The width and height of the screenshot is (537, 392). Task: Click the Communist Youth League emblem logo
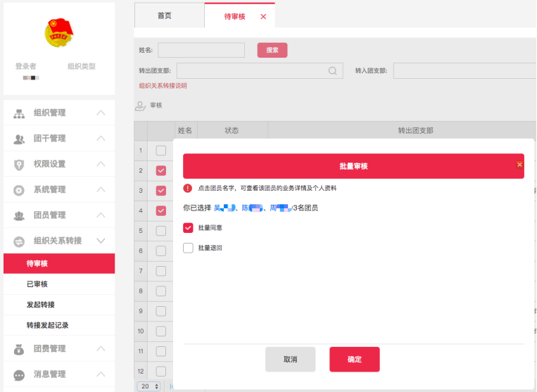(59, 32)
